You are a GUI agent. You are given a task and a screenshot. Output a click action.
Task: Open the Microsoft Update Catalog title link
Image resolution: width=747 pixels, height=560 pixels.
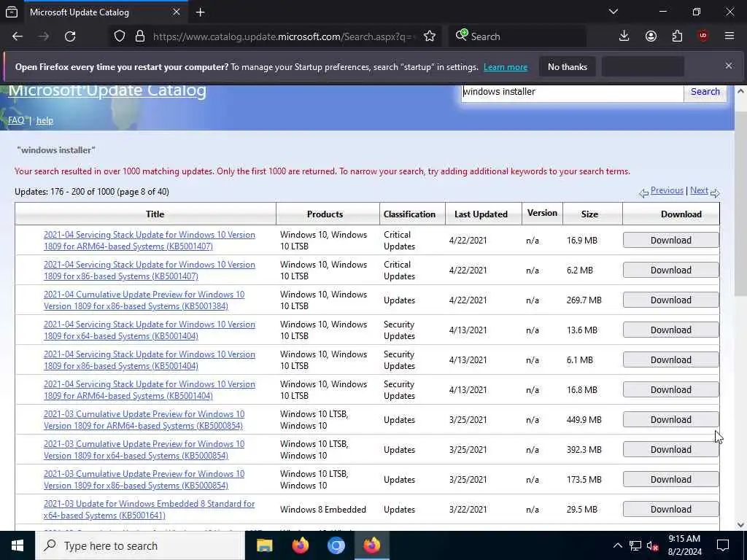pos(107,90)
